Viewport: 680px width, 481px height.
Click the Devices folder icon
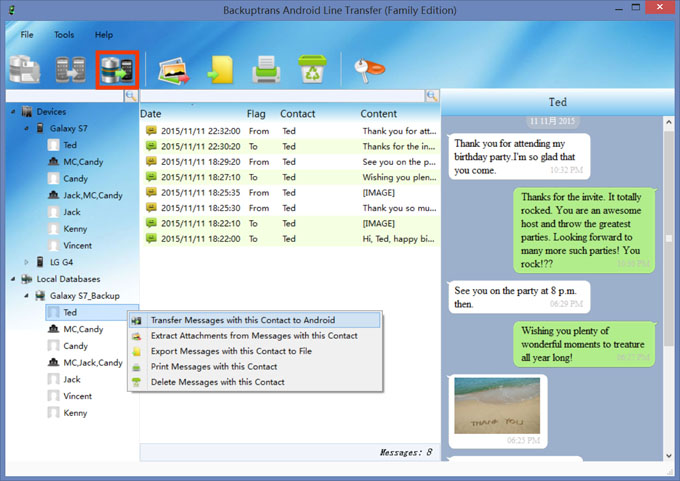pyautogui.click(x=27, y=111)
